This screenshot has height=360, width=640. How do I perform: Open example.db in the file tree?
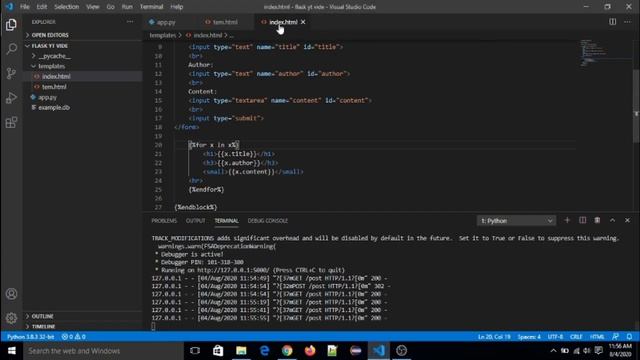54,108
